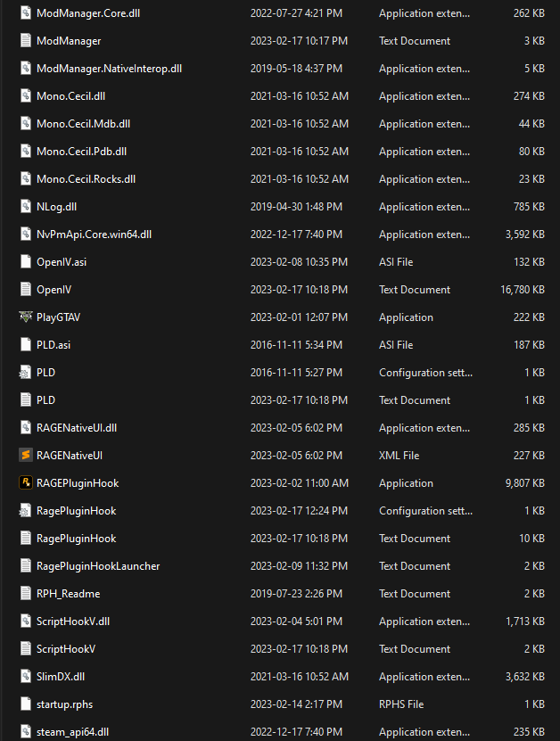Click the date 2023-02-14 2:17 PM

point(296,704)
